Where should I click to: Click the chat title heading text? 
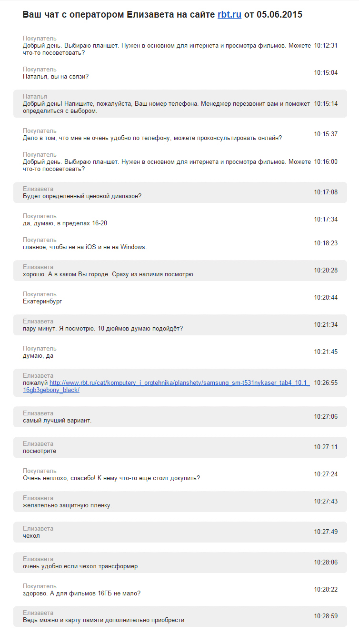click(x=162, y=15)
